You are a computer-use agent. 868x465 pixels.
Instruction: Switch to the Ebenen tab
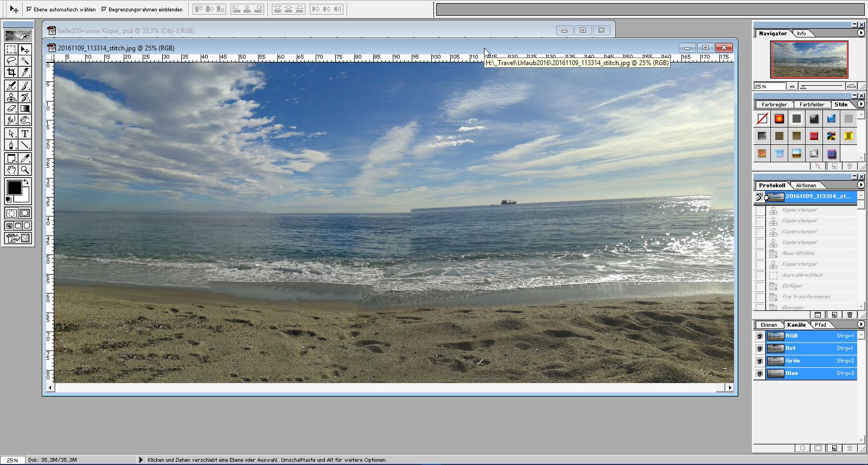pyautogui.click(x=769, y=325)
